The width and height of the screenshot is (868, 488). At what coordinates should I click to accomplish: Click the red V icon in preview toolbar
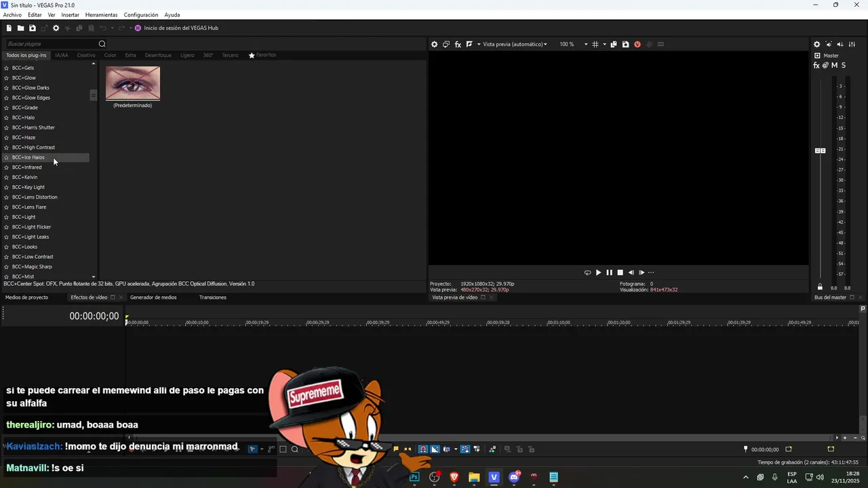[x=637, y=44]
